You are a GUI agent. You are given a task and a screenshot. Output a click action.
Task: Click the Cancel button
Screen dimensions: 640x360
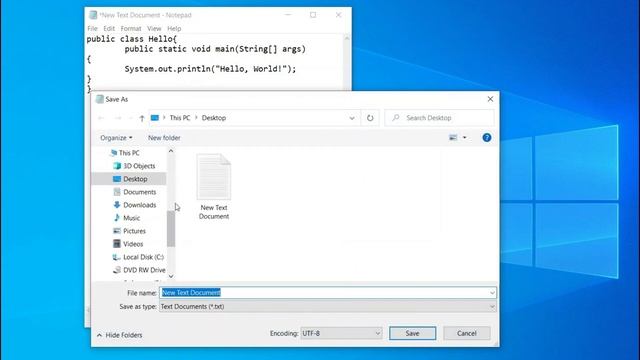coord(467,333)
